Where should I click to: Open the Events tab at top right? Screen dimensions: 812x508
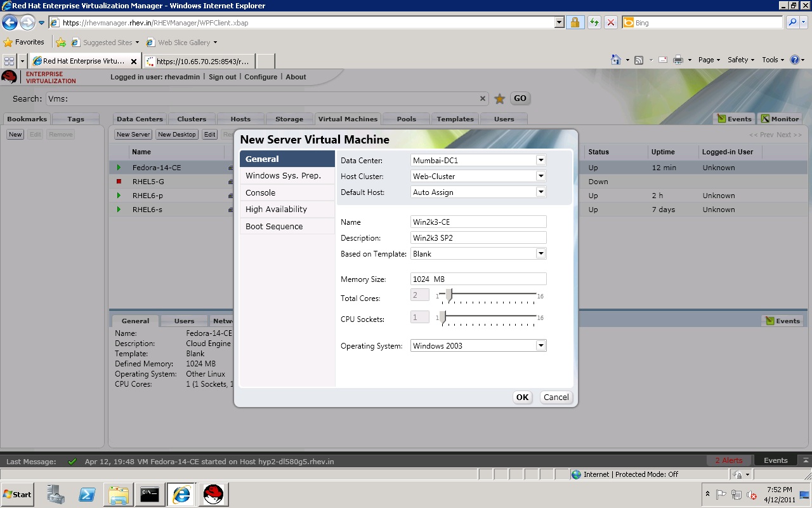pyautogui.click(x=734, y=119)
